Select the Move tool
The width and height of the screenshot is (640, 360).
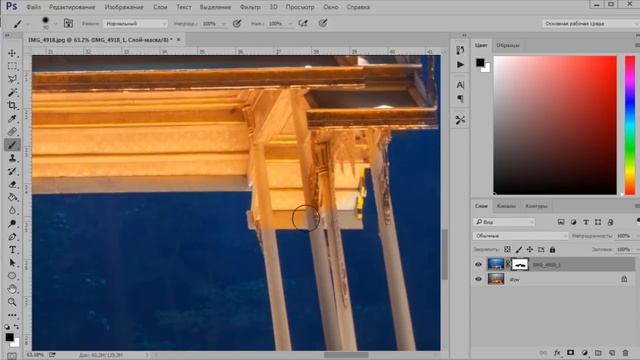pyautogui.click(x=12, y=53)
